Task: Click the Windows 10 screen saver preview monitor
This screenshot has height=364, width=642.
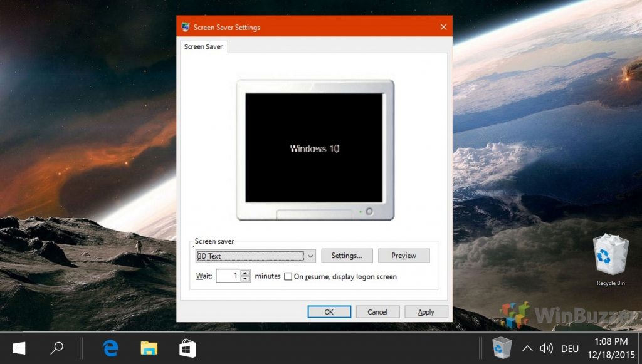Action: (315, 150)
